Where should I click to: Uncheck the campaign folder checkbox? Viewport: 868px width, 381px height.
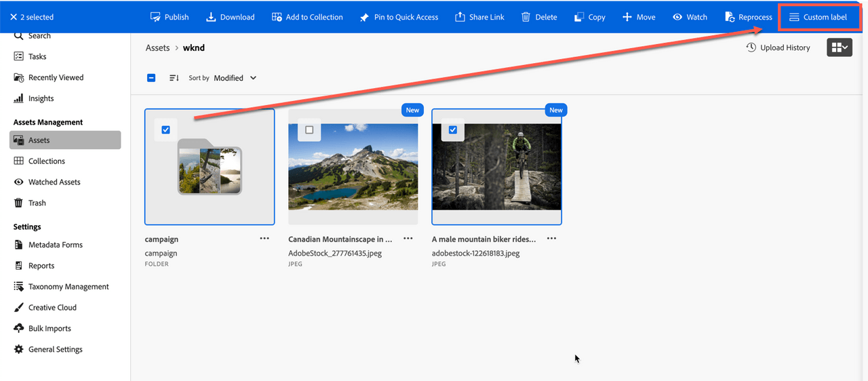pyautogui.click(x=166, y=129)
